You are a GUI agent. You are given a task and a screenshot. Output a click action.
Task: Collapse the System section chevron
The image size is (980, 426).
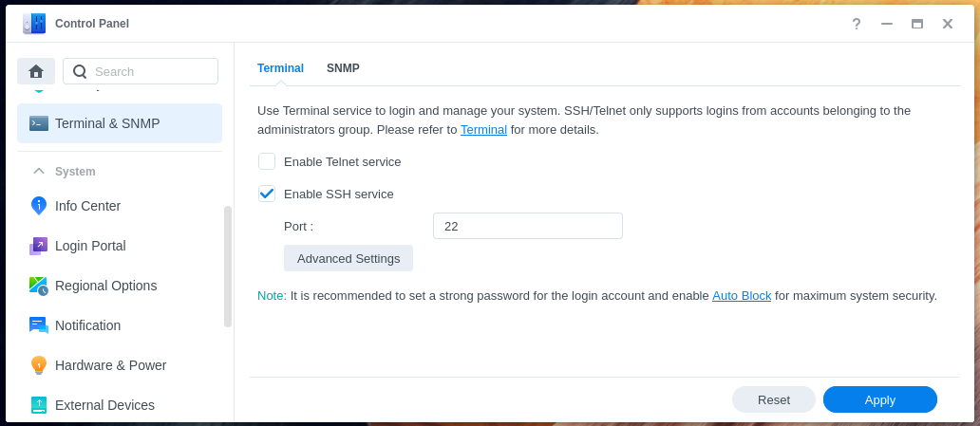click(x=39, y=172)
